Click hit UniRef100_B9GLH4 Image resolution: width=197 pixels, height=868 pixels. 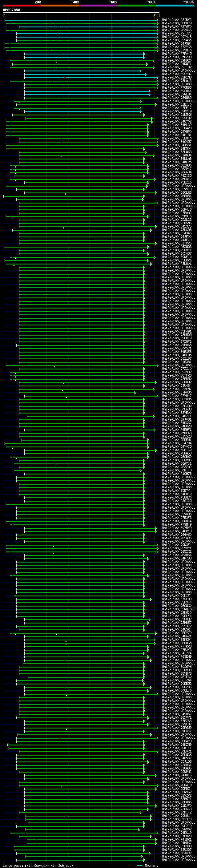click(x=176, y=94)
